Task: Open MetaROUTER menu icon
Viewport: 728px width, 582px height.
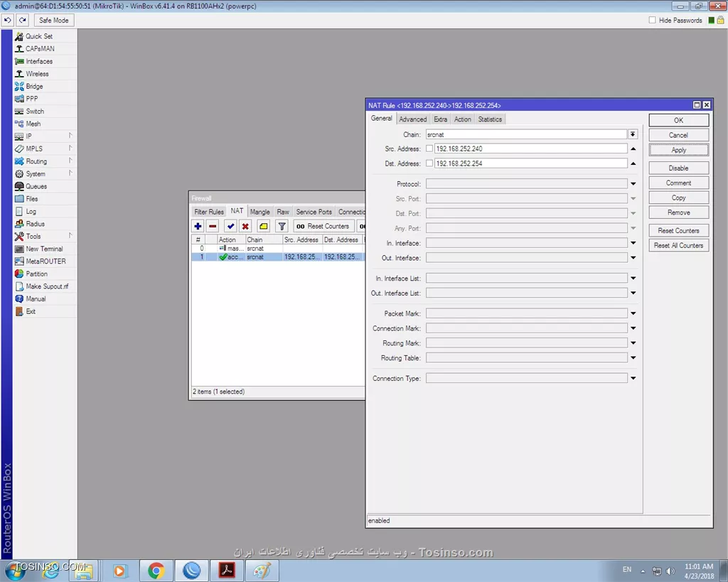Action: coord(19,262)
